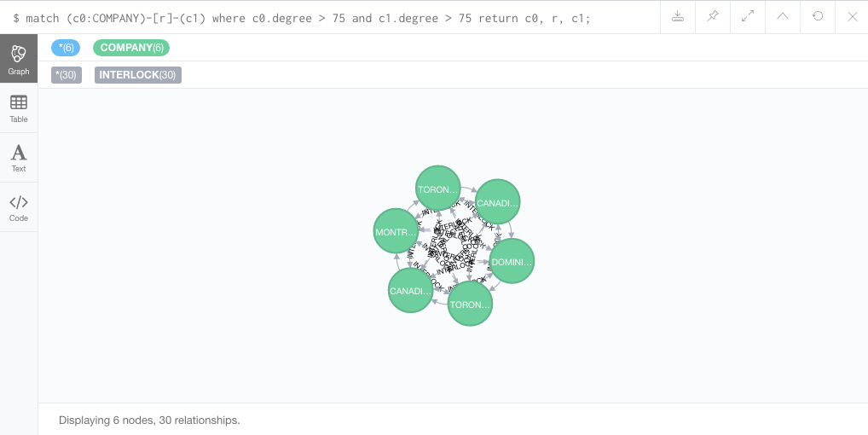Select the MONTR... company node
This screenshot has width=868, height=435.
396,231
